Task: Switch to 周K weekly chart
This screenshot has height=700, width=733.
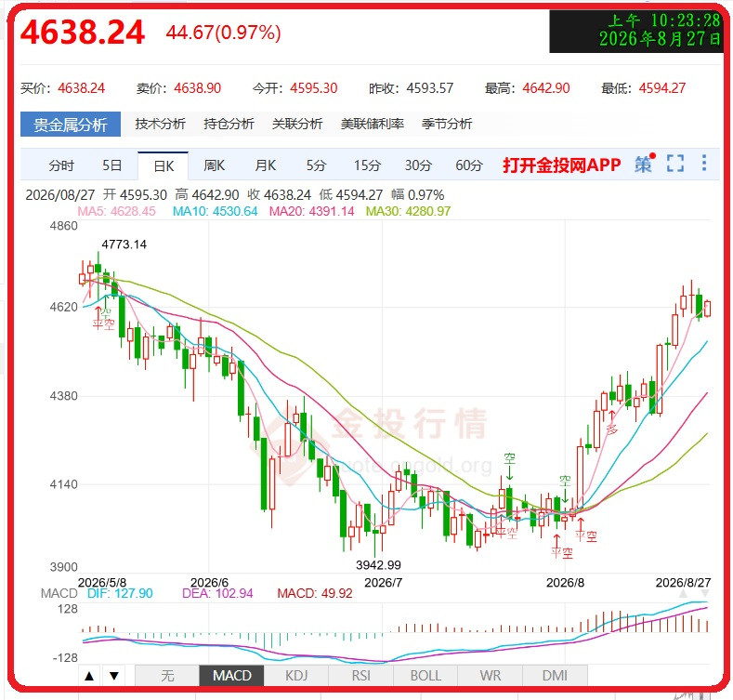Action: click(x=214, y=165)
